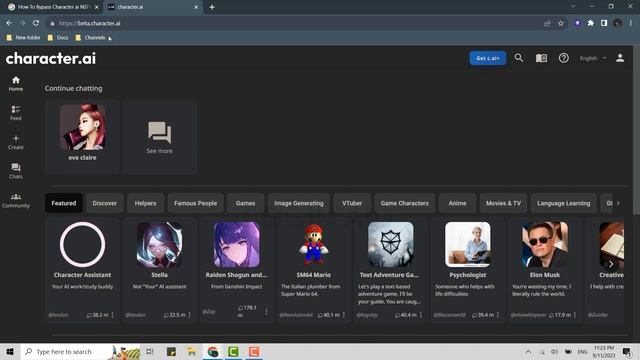Open the eve claire chat card
This screenshot has width=640, height=360.
[82, 137]
